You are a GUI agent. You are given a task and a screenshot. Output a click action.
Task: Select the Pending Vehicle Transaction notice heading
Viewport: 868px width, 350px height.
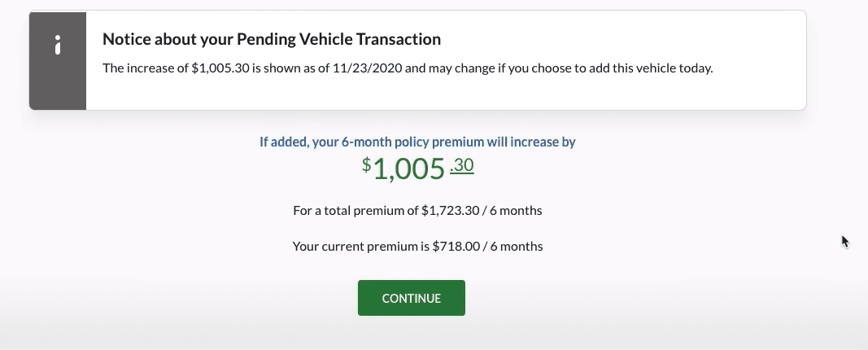272,39
